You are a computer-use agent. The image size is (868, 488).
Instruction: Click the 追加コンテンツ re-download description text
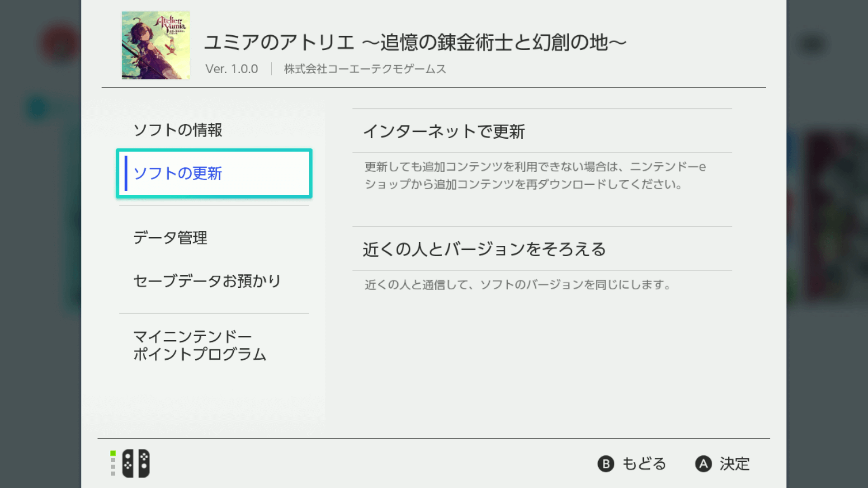535,176
